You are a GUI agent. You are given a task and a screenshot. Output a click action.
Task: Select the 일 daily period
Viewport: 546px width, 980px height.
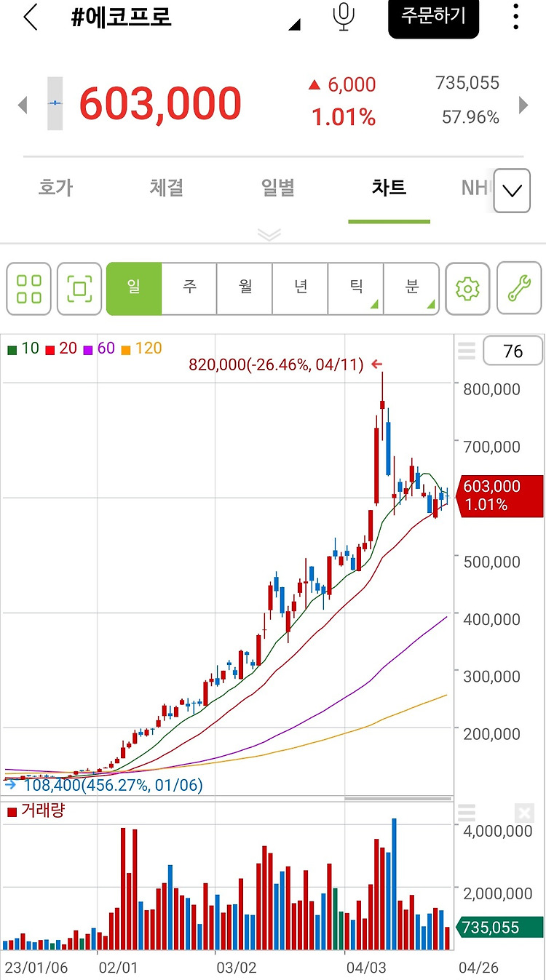pos(134,289)
